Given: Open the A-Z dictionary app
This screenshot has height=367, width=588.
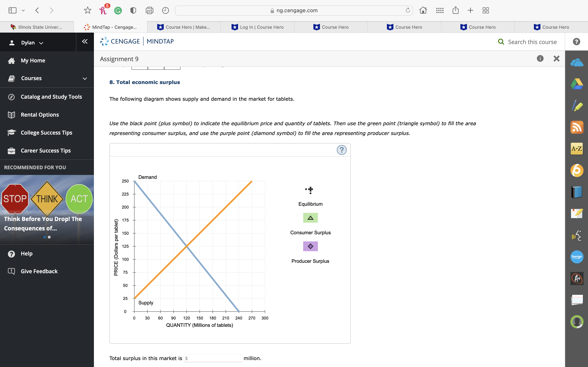Looking at the screenshot, I should 577,149.
